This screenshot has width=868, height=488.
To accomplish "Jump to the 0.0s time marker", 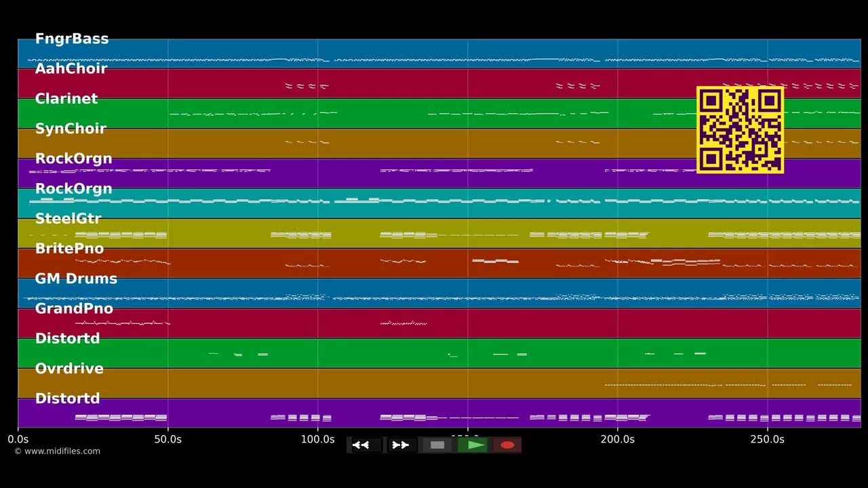I will (x=18, y=439).
